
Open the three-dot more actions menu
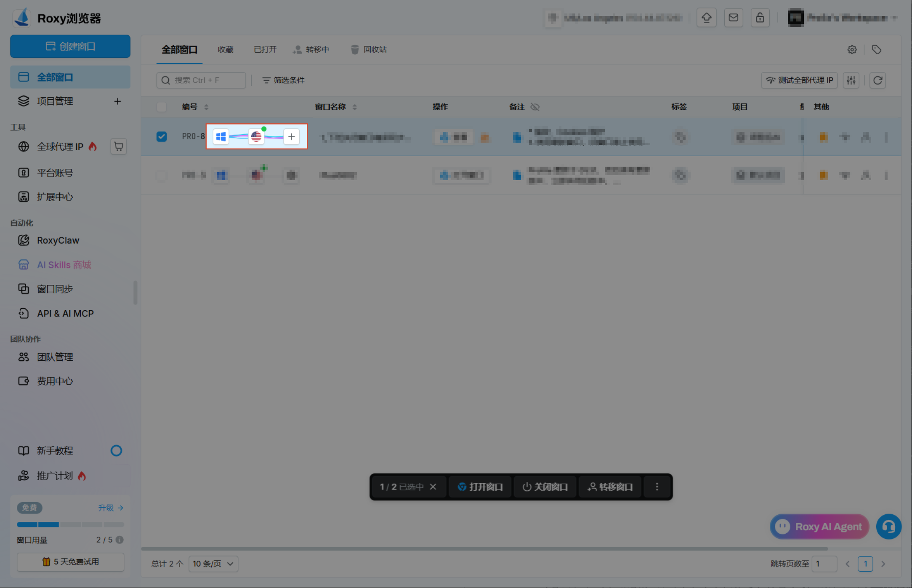657,487
